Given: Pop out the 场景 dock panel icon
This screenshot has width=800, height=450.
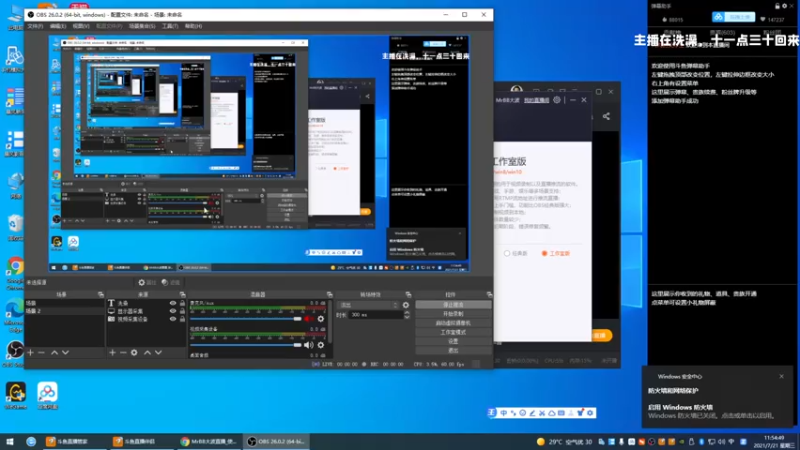Looking at the screenshot, I should coord(101,294).
